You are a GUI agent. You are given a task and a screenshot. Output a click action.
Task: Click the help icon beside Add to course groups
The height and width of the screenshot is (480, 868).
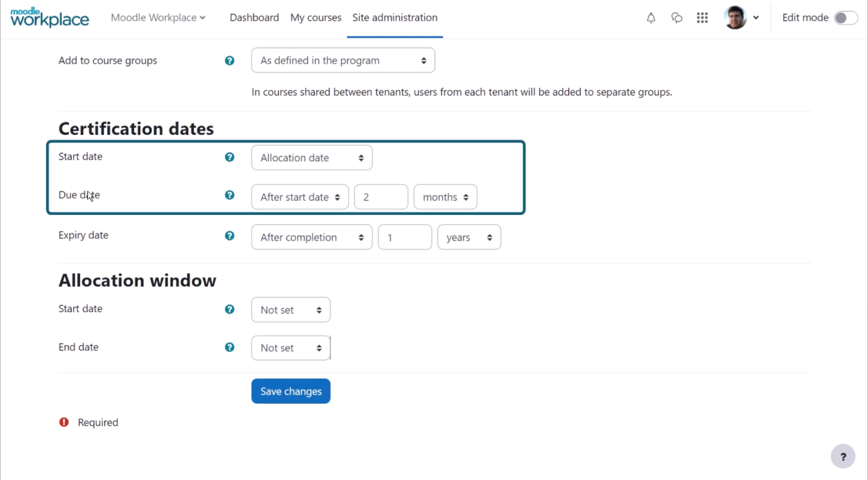[229, 60]
